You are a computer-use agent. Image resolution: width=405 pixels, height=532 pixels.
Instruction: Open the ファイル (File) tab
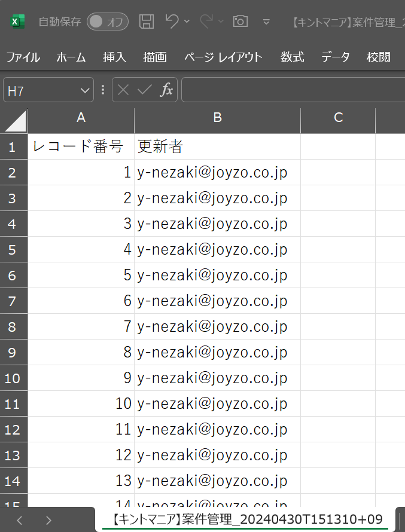pos(23,57)
